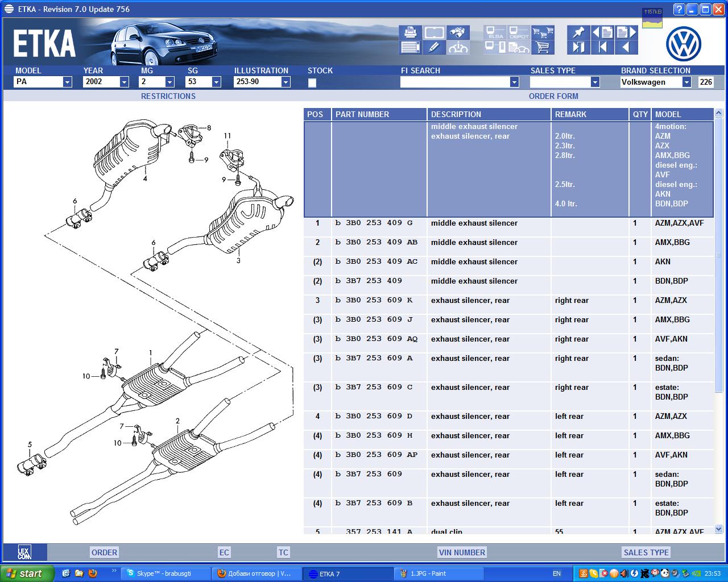Open the single shopping cart icon
This screenshot has width=728, height=582.
pos(543,48)
